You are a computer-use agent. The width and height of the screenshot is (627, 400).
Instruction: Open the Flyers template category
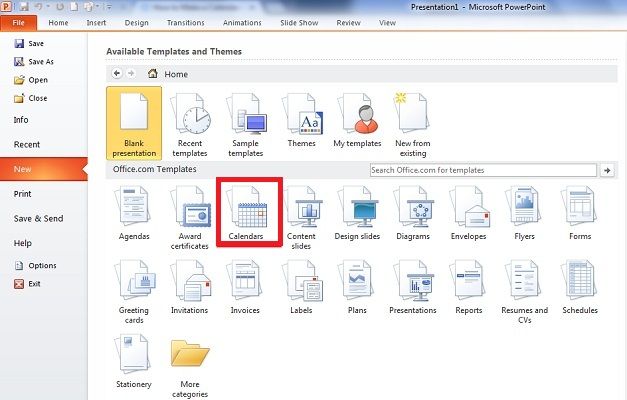click(524, 214)
